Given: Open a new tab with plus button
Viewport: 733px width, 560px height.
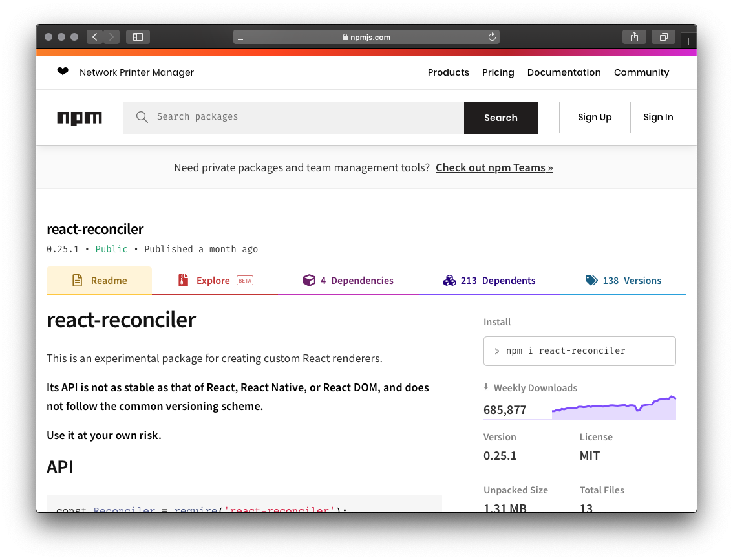Looking at the screenshot, I should click(x=688, y=41).
